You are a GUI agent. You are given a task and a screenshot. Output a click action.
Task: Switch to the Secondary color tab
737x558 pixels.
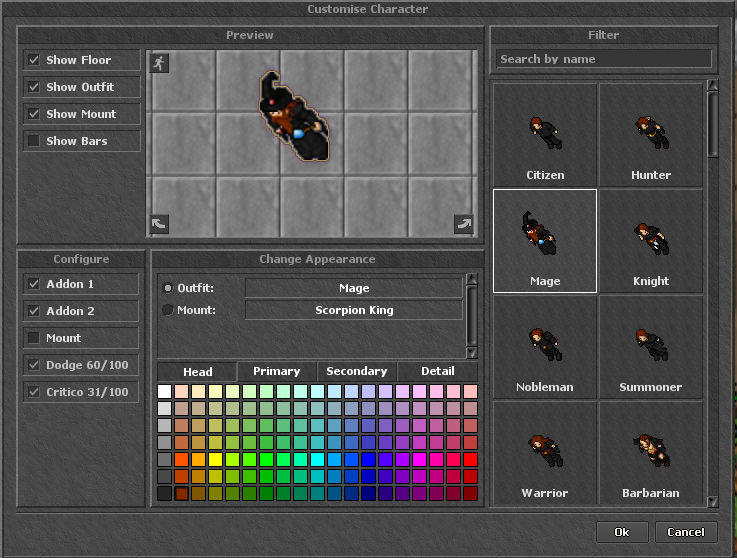[x=357, y=371]
